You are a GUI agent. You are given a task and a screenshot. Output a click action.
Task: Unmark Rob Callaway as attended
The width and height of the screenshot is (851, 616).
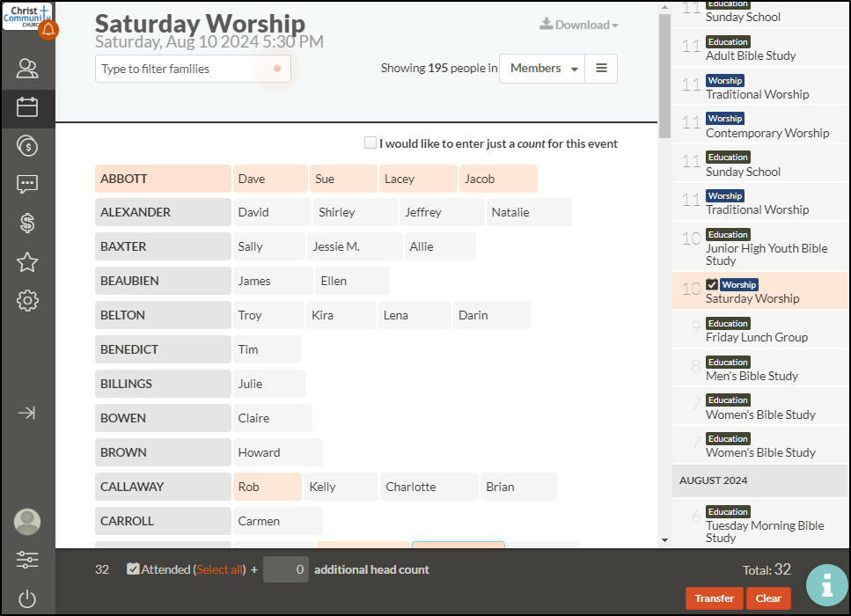coord(267,487)
